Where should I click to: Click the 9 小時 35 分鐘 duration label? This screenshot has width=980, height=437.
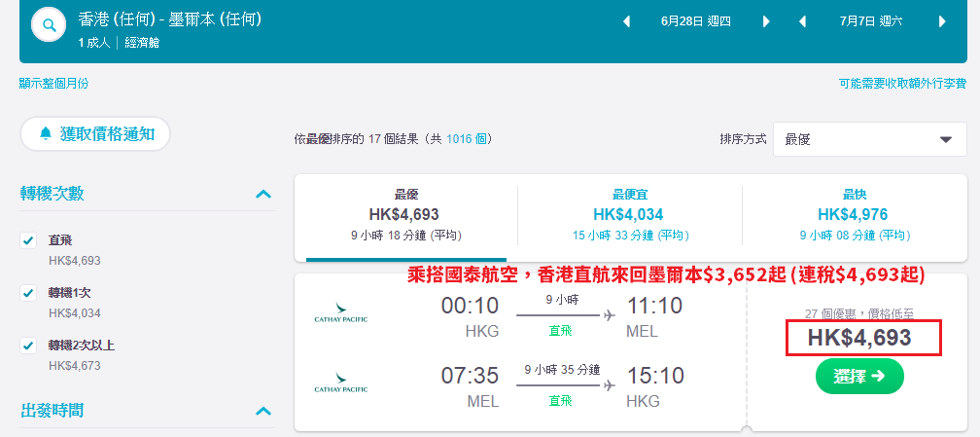[x=561, y=370]
